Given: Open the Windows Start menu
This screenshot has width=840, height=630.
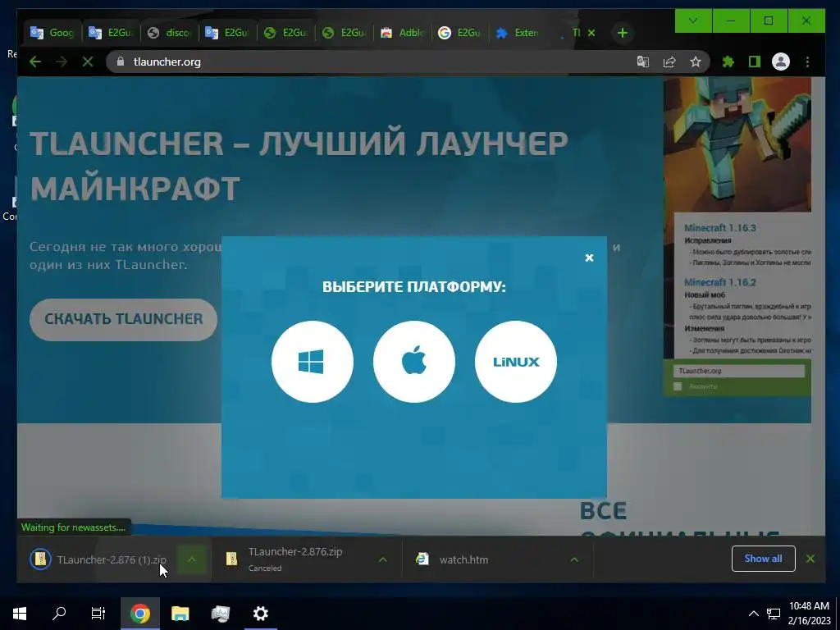Looking at the screenshot, I should click(x=20, y=614).
